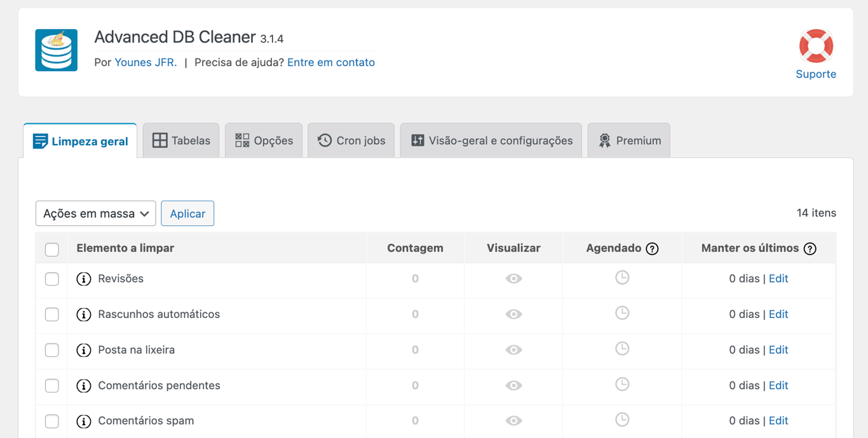The height and width of the screenshot is (438, 868).
Task: Click the help icon beside Manter os últimos
Action: tap(810, 249)
